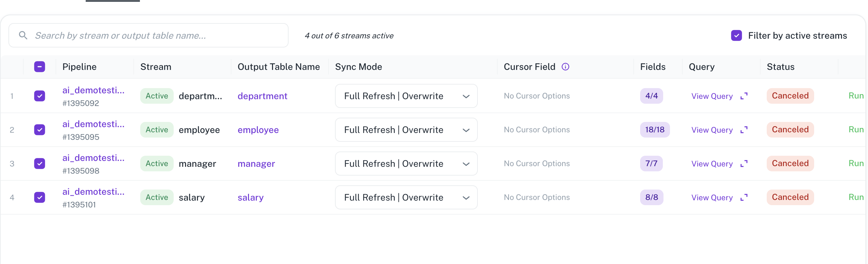The height and width of the screenshot is (264, 868).
Task: Click the Cursor Field info icon
Action: tap(565, 67)
